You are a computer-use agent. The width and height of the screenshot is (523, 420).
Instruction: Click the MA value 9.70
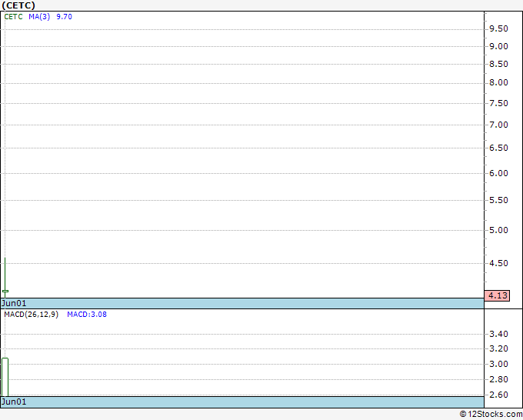tap(64, 17)
